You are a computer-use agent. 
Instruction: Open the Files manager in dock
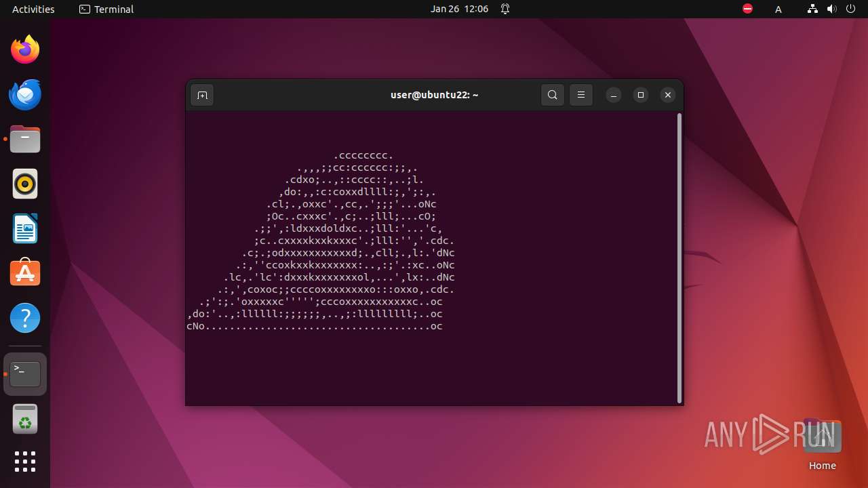point(25,139)
